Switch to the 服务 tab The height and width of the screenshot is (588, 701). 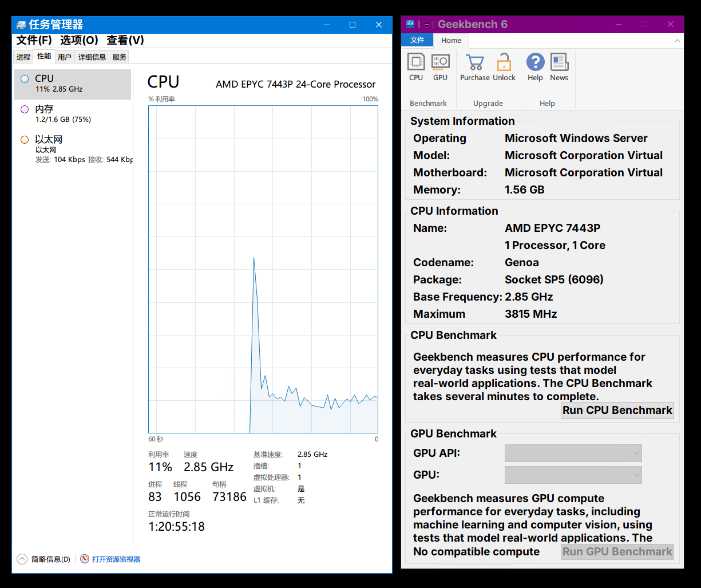120,57
